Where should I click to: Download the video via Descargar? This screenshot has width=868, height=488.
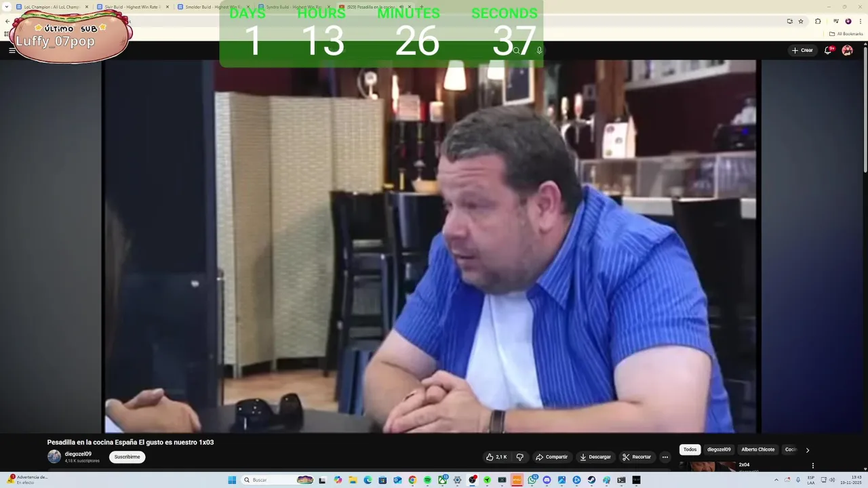coord(595,457)
